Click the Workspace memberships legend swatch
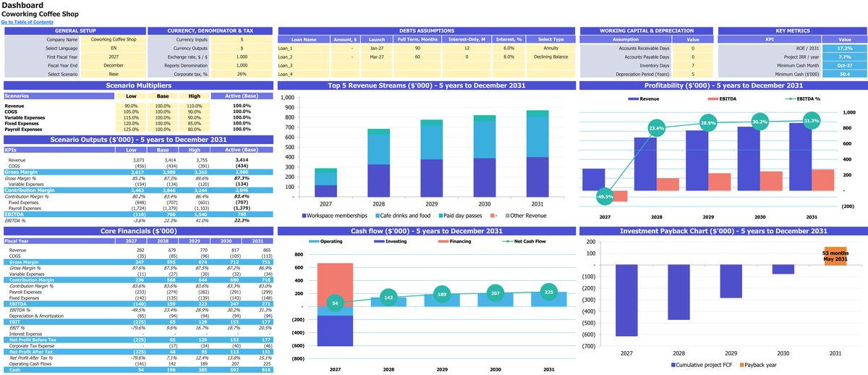 pyautogui.click(x=304, y=216)
